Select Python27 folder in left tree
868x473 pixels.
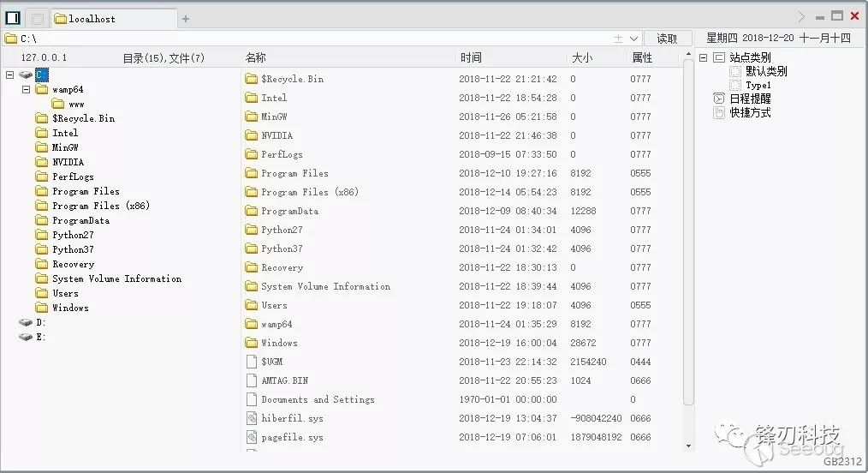tap(64, 235)
